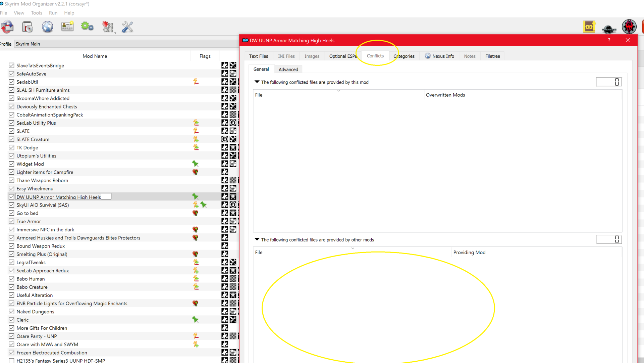Uncheck Thane Weapons Reborn
644x363 pixels.
(11, 180)
